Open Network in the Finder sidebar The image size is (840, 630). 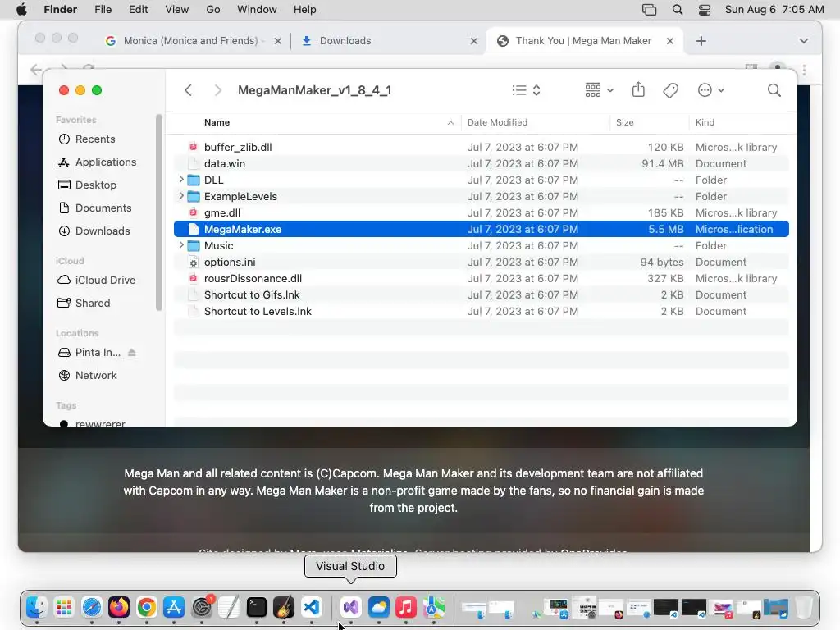coord(88,376)
